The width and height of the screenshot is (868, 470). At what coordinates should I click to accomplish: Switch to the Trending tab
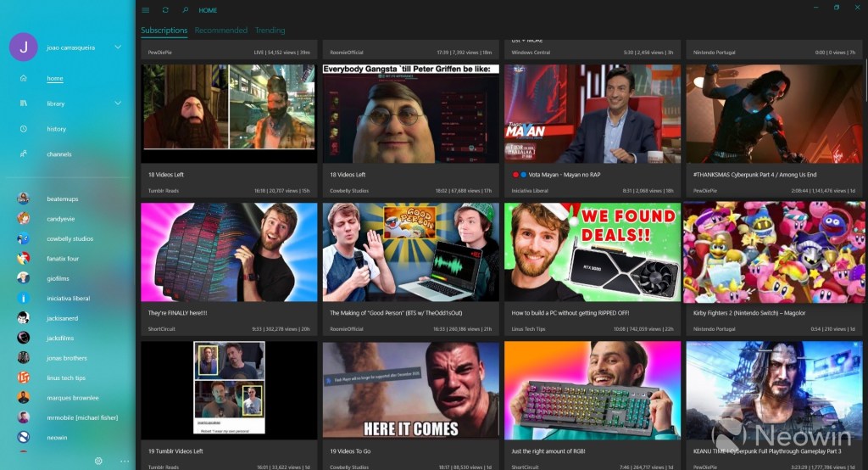270,31
